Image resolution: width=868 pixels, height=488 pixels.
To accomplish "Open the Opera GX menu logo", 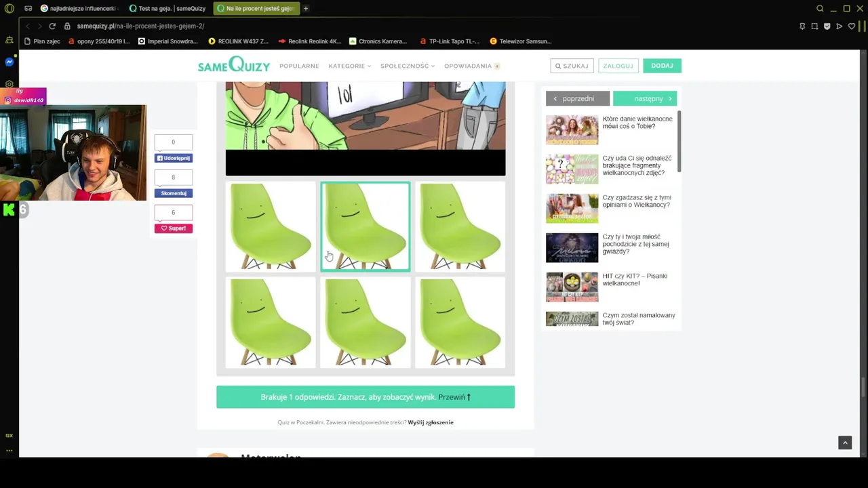I will (9, 9).
